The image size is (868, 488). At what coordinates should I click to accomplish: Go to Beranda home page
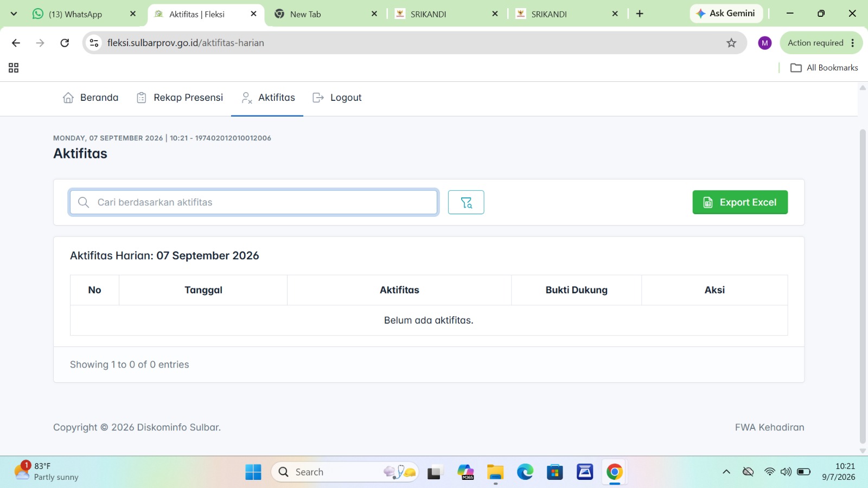(x=91, y=98)
